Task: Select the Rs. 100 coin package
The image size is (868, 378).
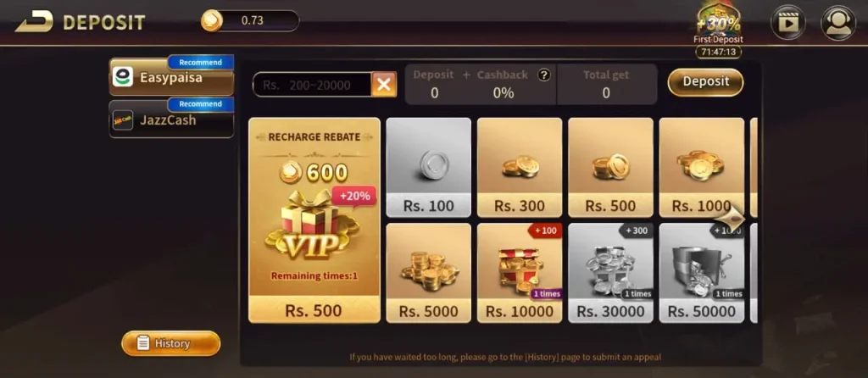Action: [428, 167]
